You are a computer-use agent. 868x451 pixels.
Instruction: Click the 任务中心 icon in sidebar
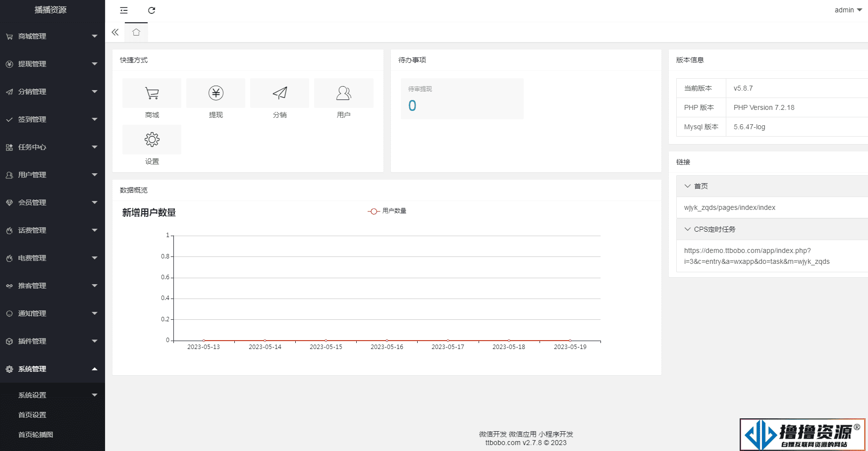(x=9, y=148)
